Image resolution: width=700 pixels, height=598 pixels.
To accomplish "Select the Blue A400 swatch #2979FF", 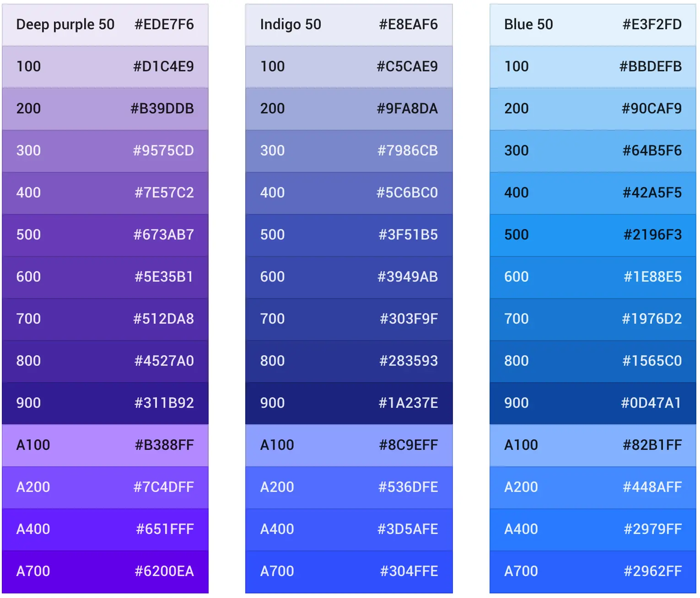I will (593, 529).
